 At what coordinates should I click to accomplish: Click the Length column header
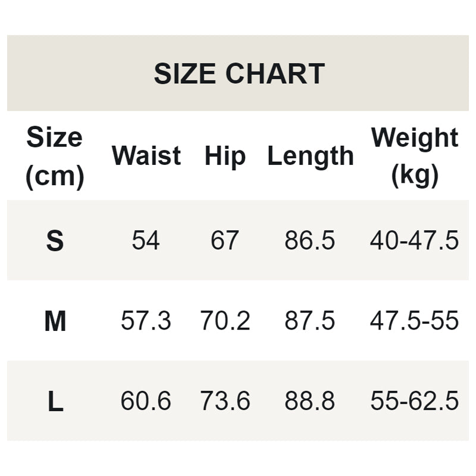pos(310,156)
